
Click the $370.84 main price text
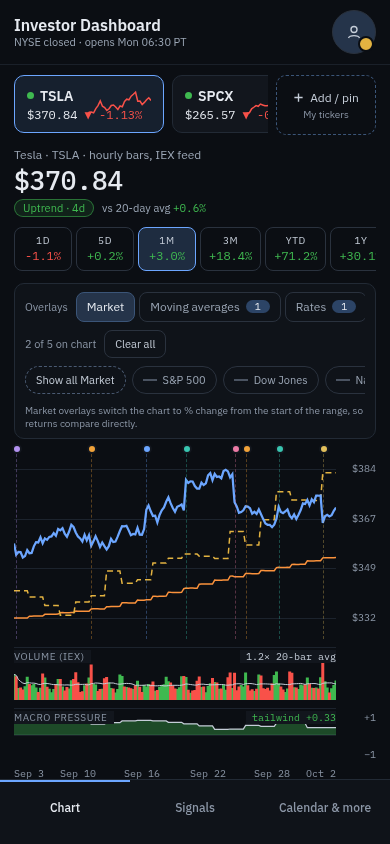click(68, 181)
